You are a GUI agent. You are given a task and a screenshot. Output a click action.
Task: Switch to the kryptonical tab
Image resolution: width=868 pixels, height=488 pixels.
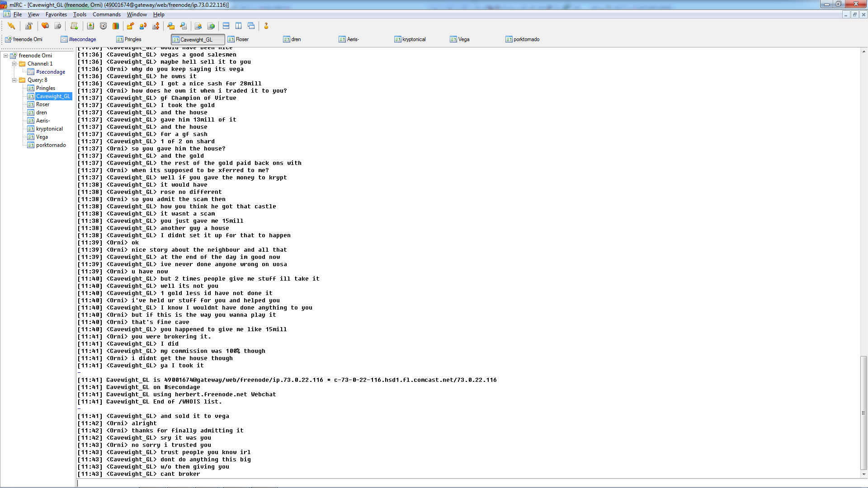pos(414,39)
